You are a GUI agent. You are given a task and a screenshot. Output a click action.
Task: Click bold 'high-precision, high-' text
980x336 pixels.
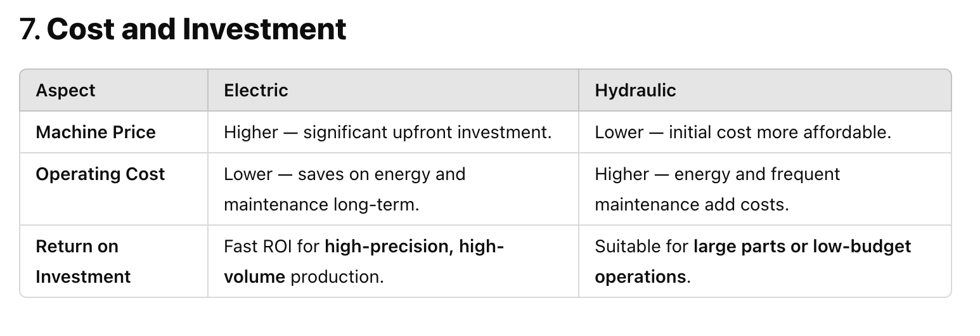coord(414,246)
